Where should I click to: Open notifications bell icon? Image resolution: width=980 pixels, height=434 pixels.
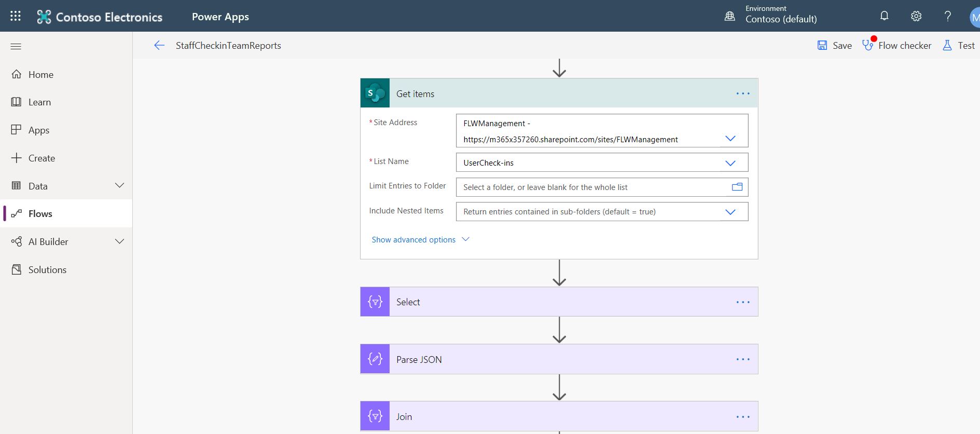point(885,16)
